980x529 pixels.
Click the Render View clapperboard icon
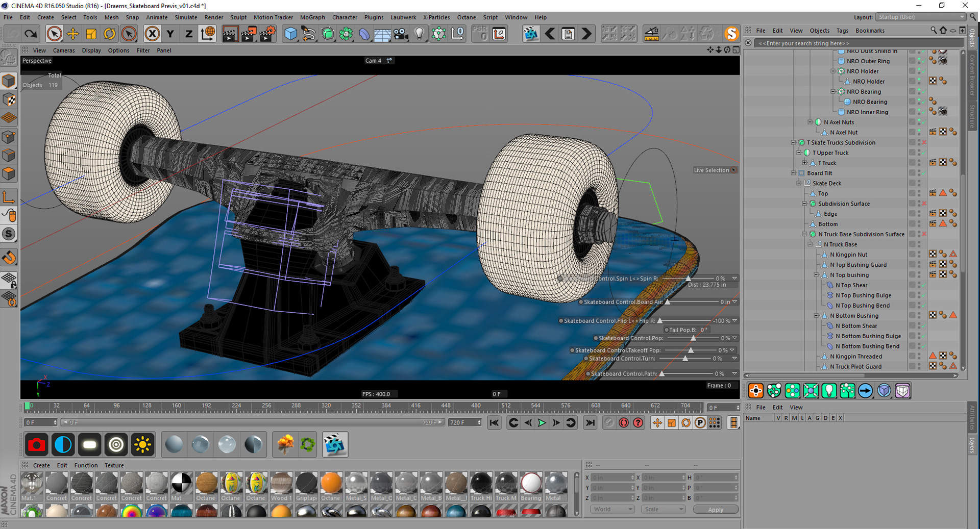coord(230,34)
